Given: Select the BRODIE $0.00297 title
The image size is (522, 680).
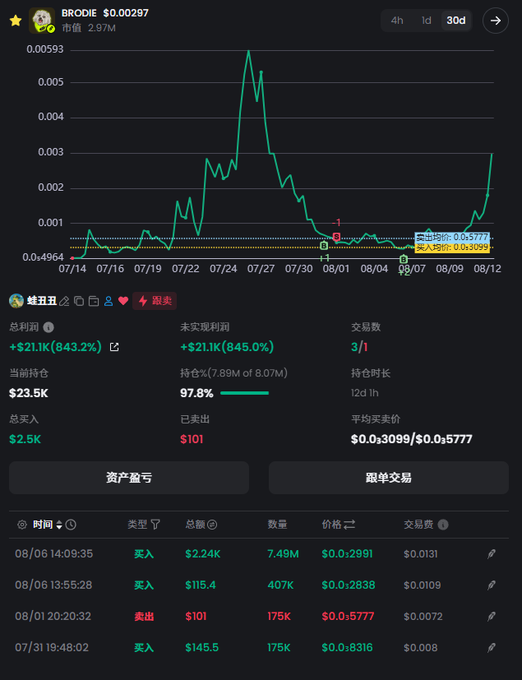Looking at the screenshot, I should [x=105, y=13].
